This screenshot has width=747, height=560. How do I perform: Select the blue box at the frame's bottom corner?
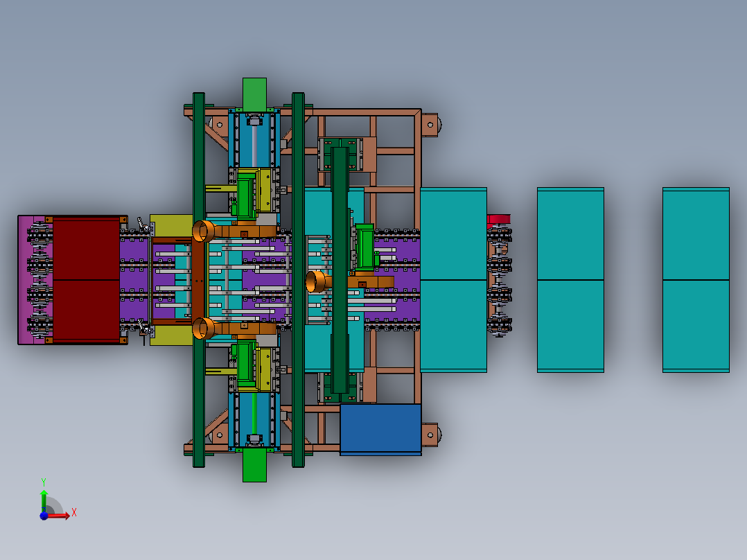click(380, 430)
